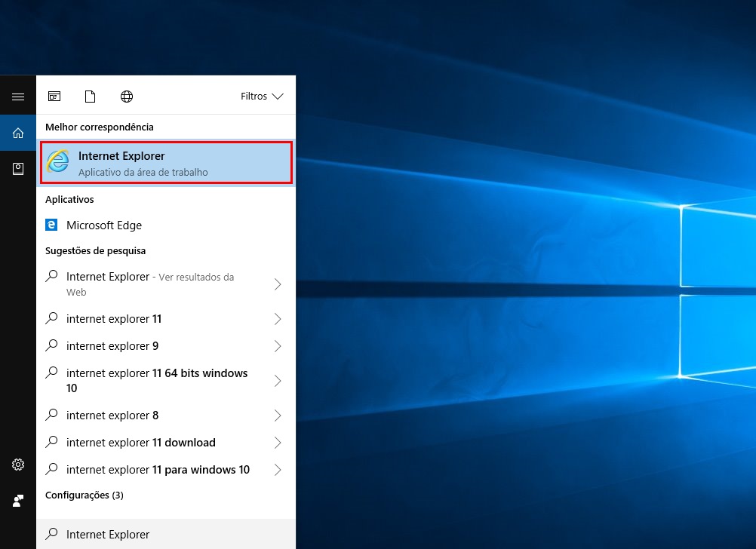Click the 'Aplicativos' section header
756x549 pixels.
[x=69, y=200]
